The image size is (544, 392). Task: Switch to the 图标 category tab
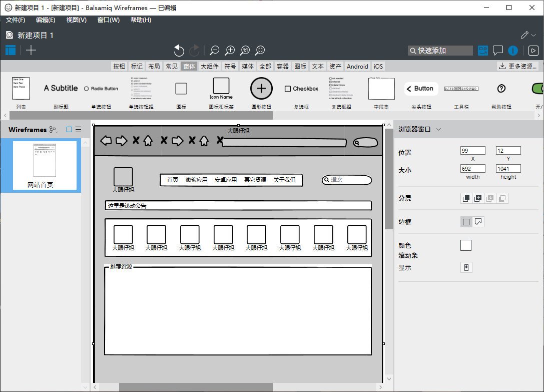pyautogui.click(x=300, y=66)
